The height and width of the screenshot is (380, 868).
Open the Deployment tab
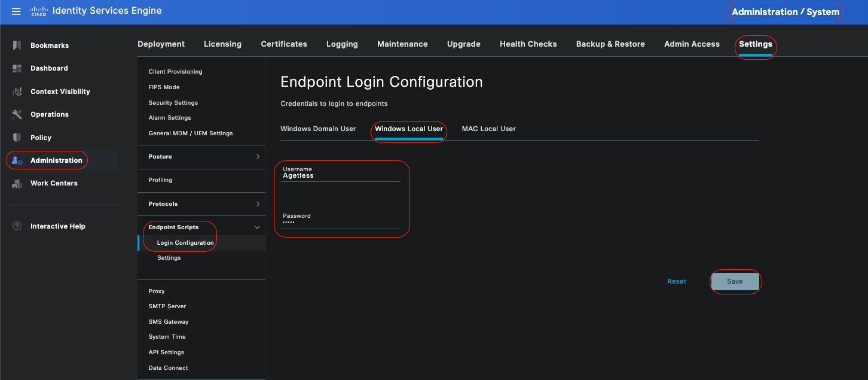(x=161, y=44)
